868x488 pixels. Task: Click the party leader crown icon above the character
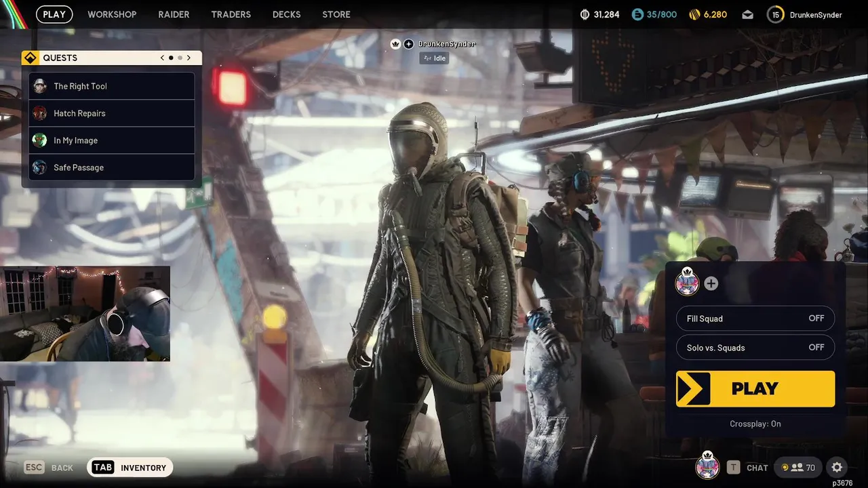[395, 44]
